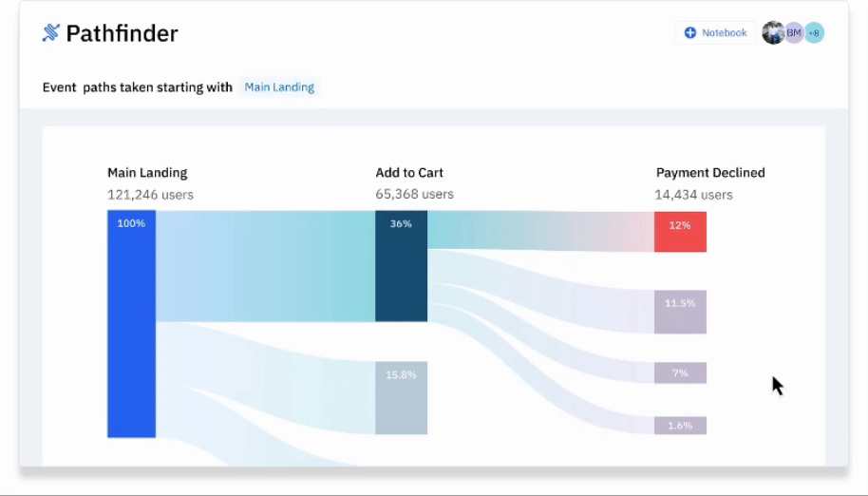Image resolution: width=868 pixels, height=496 pixels.
Task: Click the dark Add to Cart 36% node
Action: click(x=401, y=266)
